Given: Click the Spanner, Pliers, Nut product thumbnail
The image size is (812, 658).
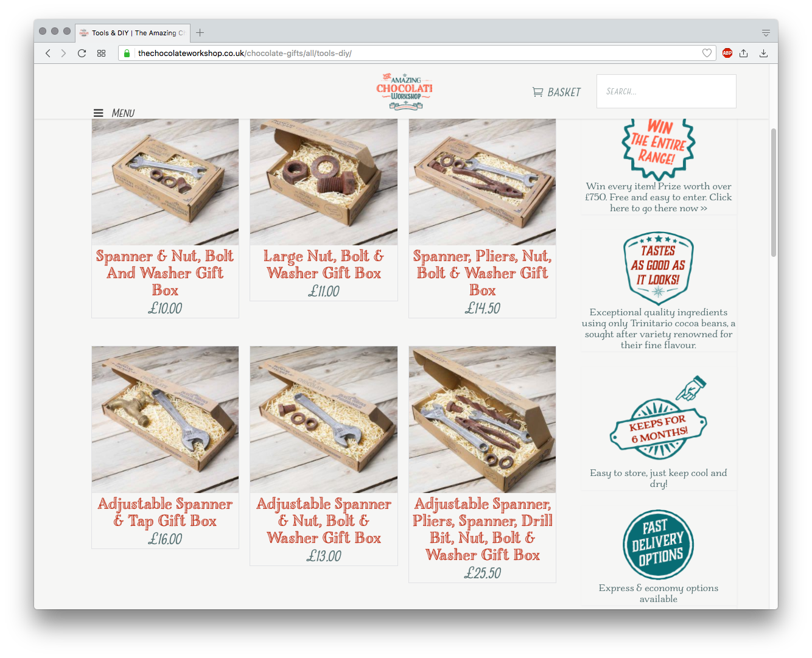Looking at the screenshot, I should click(482, 182).
